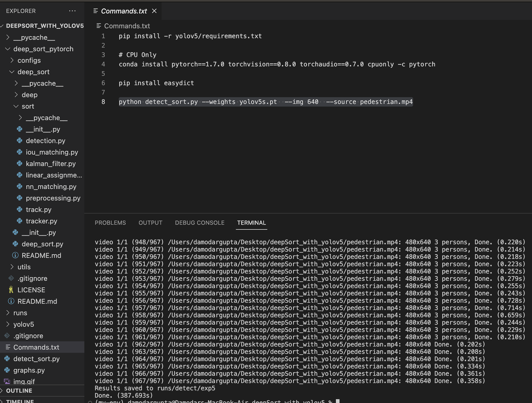Close the Commands.txt editor tab
Viewport: 532px width, 403px height.
click(154, 11)
